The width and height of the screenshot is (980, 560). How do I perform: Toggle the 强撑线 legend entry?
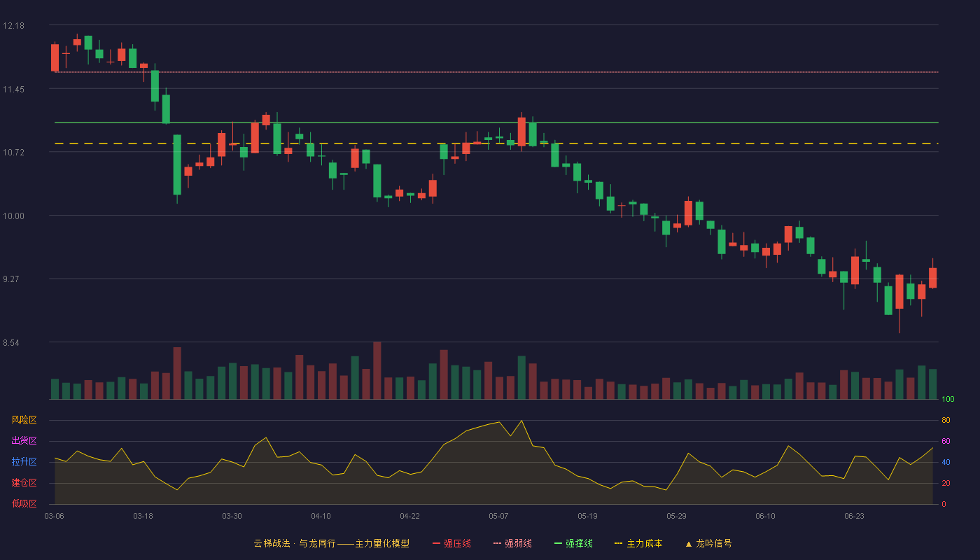(573, 543)
